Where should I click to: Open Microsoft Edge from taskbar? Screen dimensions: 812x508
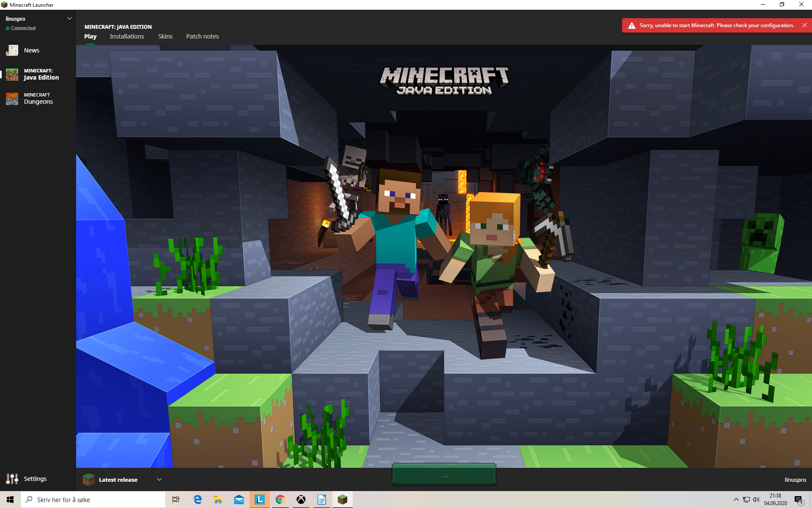click(198, 500)
